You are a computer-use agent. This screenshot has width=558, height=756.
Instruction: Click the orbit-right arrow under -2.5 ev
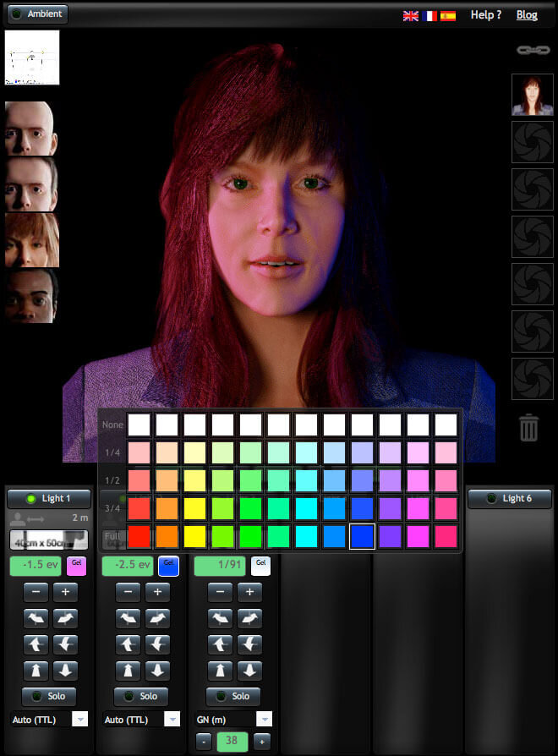tap(157, 618)
